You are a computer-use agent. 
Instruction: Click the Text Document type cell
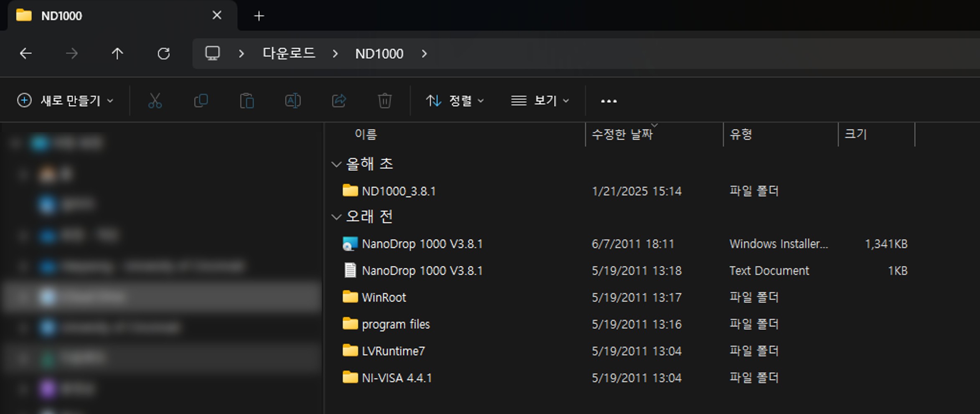[769, 270]
